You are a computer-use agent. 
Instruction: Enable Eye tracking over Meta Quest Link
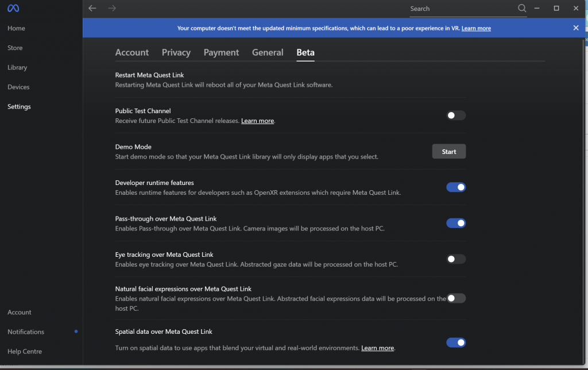[455, 259]
